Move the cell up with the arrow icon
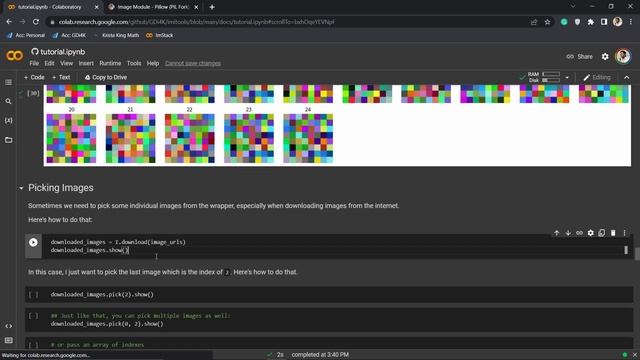The image size is (640, 360). coord(556,233)
